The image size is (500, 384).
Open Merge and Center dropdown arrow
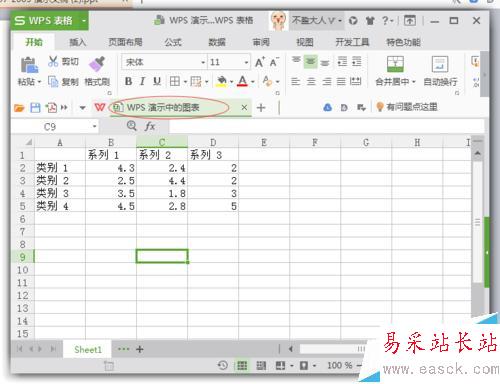(414, 82)
